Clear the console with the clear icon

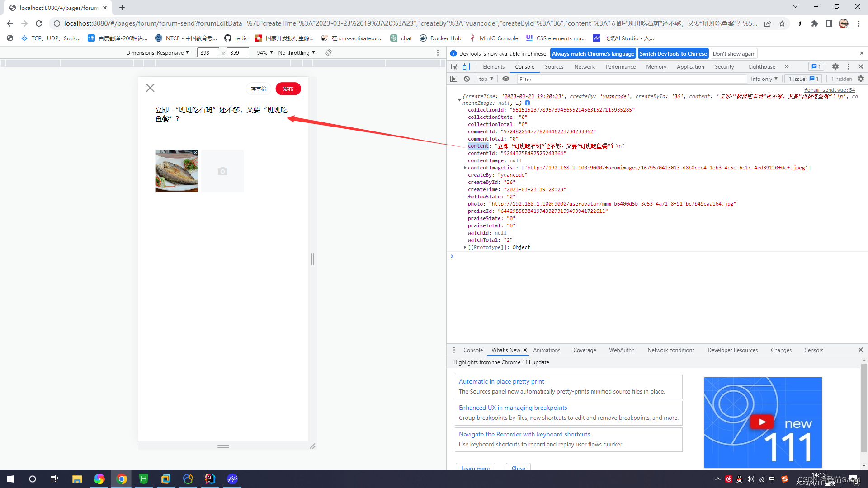tap(467, 79)
